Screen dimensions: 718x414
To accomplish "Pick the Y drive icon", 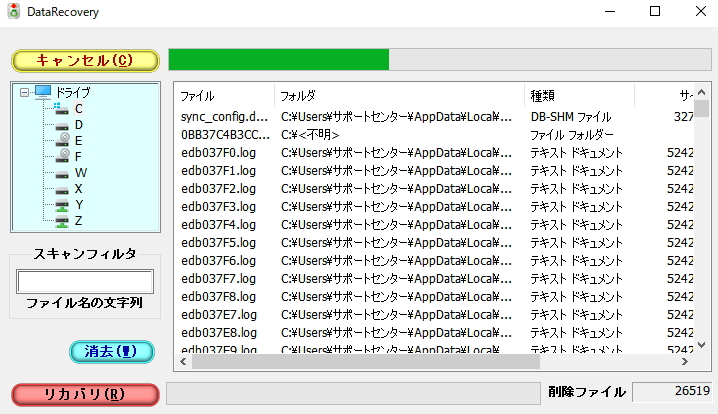I will click(x=61, y=204).
